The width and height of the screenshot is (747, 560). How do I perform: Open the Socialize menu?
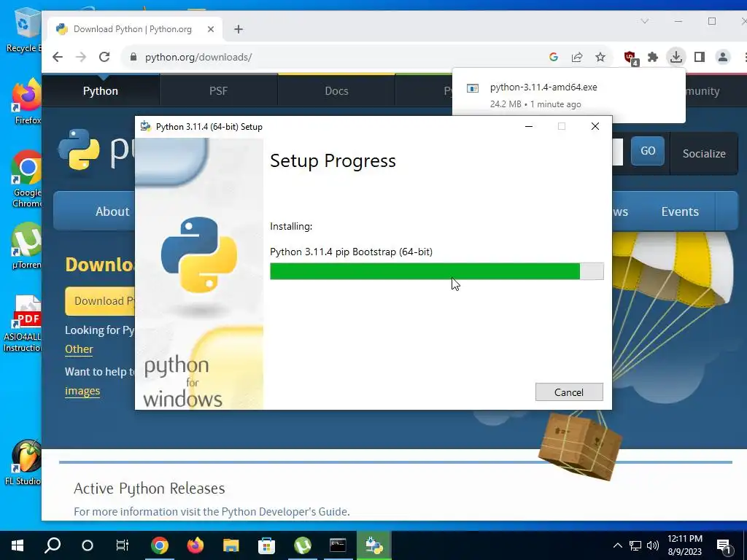point(704,153)
